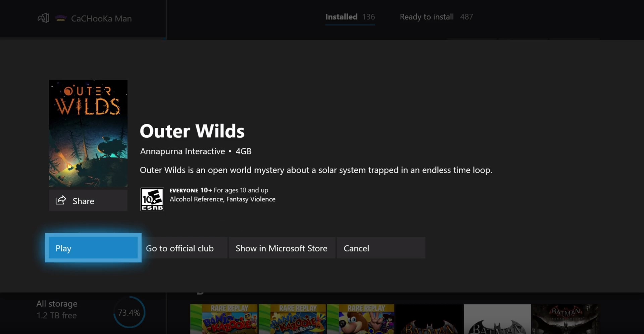Switch to the Ready to install tab

click(436, 17)
